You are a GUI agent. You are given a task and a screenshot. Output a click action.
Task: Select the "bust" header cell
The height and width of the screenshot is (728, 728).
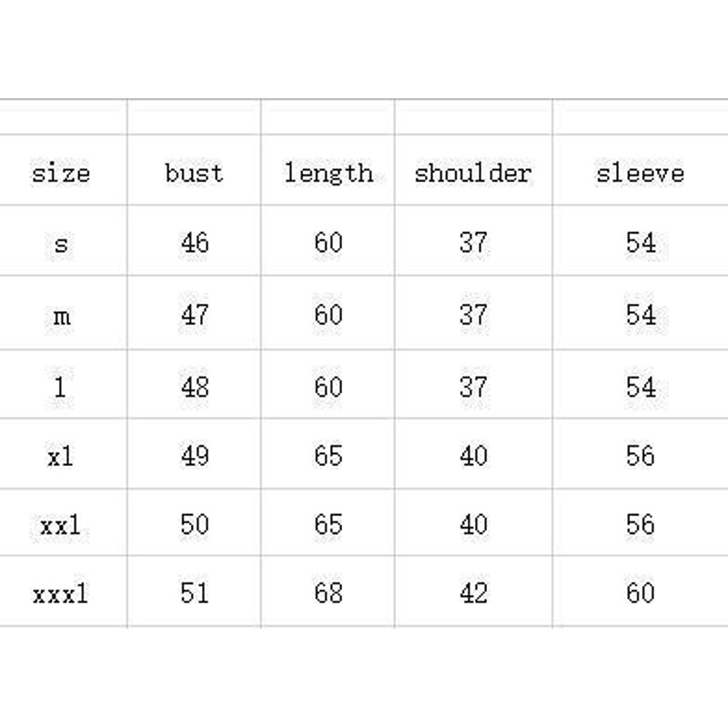click(194, 173)
